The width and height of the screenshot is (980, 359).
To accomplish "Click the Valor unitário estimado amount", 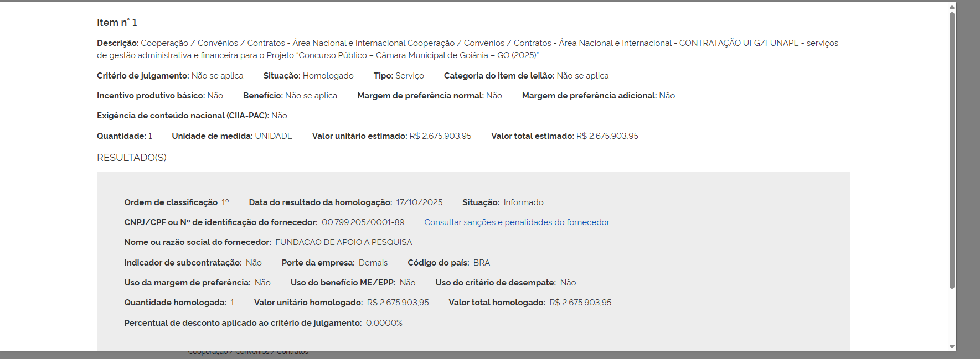I will 440,136.
